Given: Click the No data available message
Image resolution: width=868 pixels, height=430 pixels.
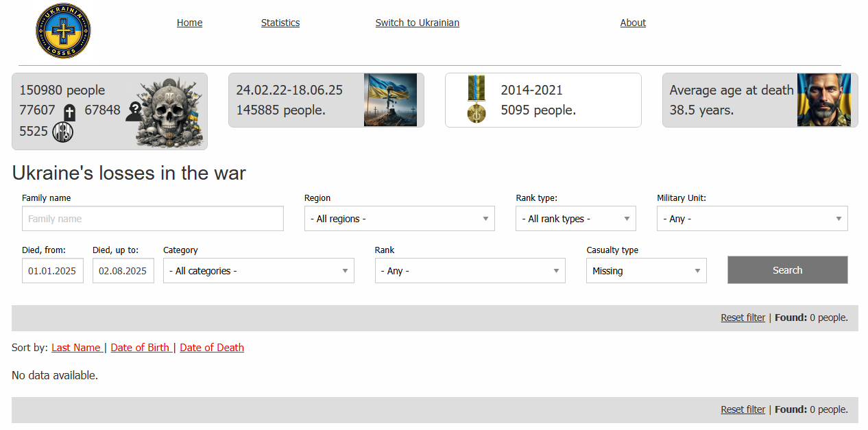Looking at the screenshot, I should (x=55, y=375).
